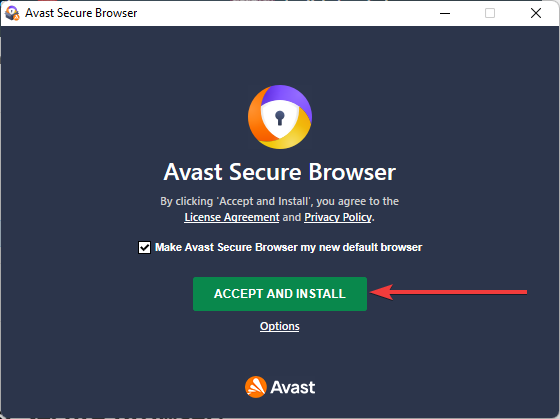Click the Accept and Install button
Screen dimensions: 560x419
click(280, 294)
